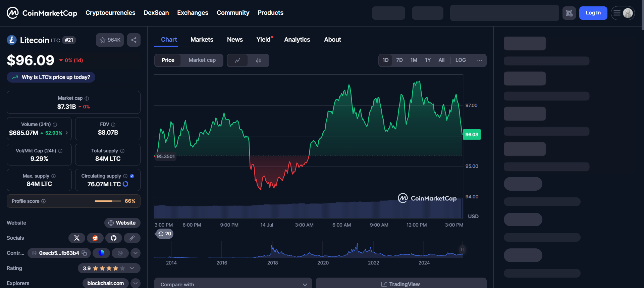The width and height of the screenshot is (644, 288).
Task: Click the verified badge by Circulating supply
Action: click(132, 176)
